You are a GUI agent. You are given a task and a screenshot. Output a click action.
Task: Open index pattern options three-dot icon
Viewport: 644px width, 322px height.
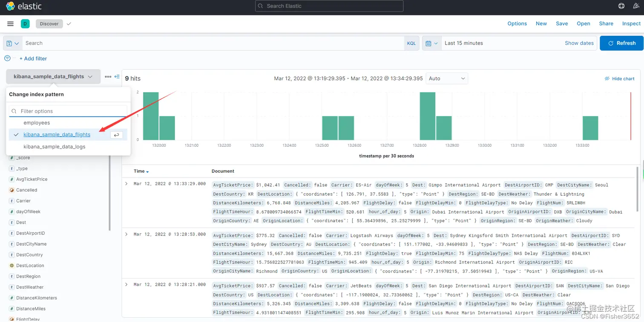(108, 77)
